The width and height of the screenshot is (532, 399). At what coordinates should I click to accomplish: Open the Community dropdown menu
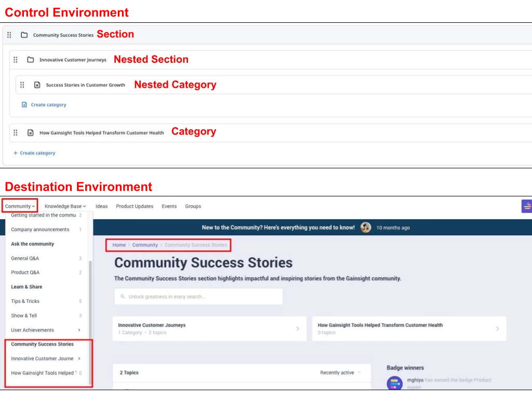click(20, 206)
